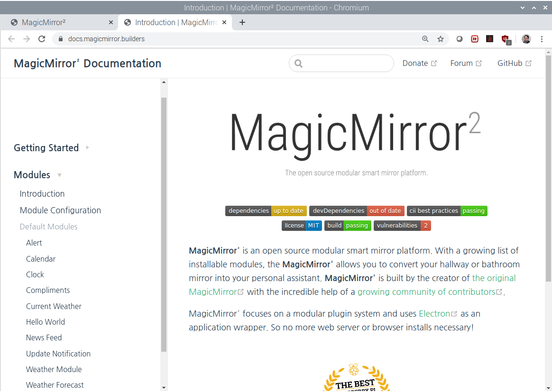Open Module Configuration in sidebar
Image resolution: width=552 pixels, height=392 pixels.
(x=60, y=210)
